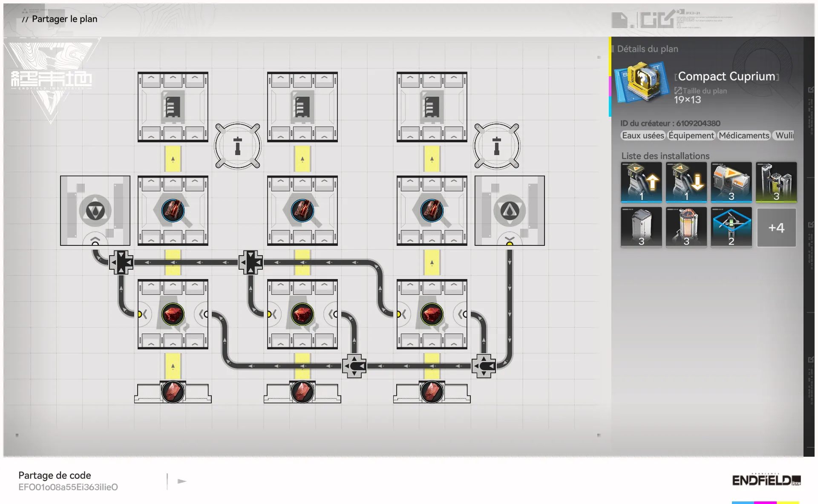
Task: Click the top-left power pylon circle
Action: coord(238,146)
